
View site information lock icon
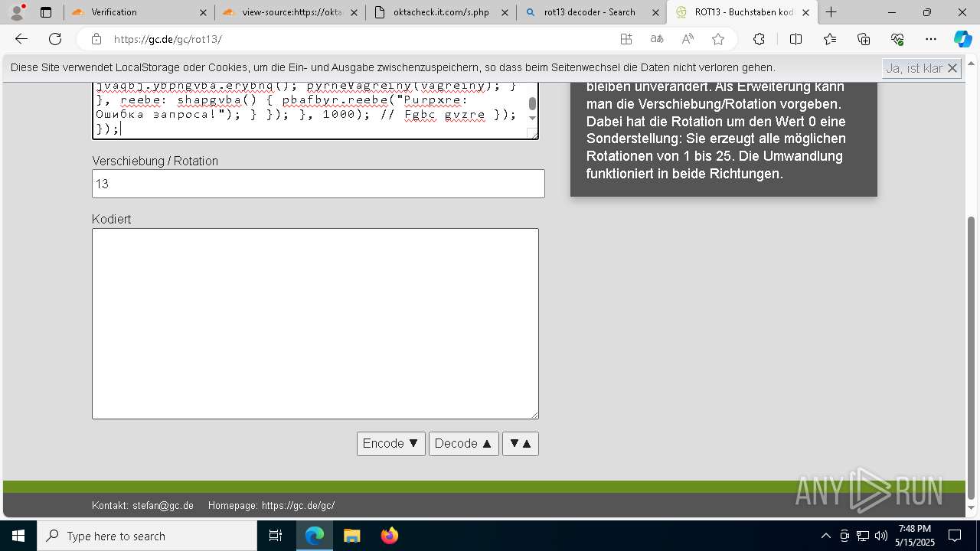point(96,39)
